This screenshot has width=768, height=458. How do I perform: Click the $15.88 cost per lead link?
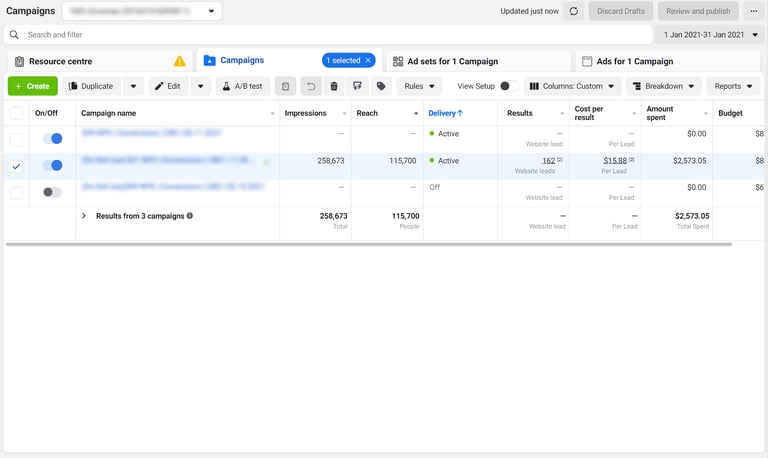coord(615,161)
